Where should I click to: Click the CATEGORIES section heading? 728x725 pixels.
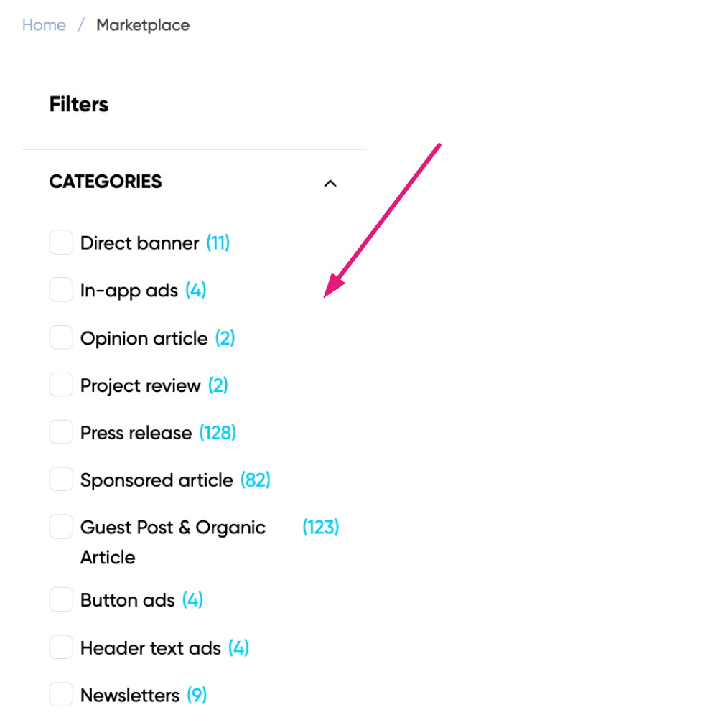point(106,182)
